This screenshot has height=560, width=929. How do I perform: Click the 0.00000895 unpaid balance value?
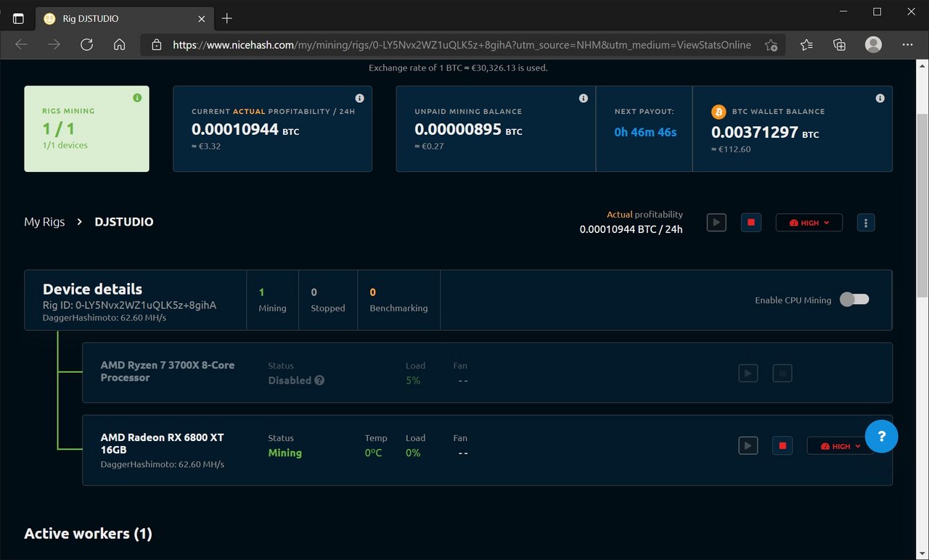pos(468,130)
